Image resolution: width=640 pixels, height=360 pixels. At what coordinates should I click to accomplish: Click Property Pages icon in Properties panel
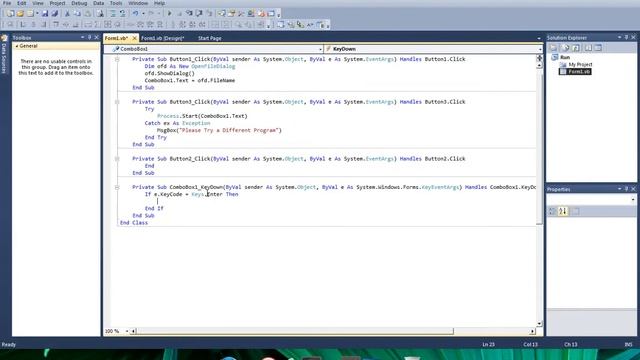576,211
